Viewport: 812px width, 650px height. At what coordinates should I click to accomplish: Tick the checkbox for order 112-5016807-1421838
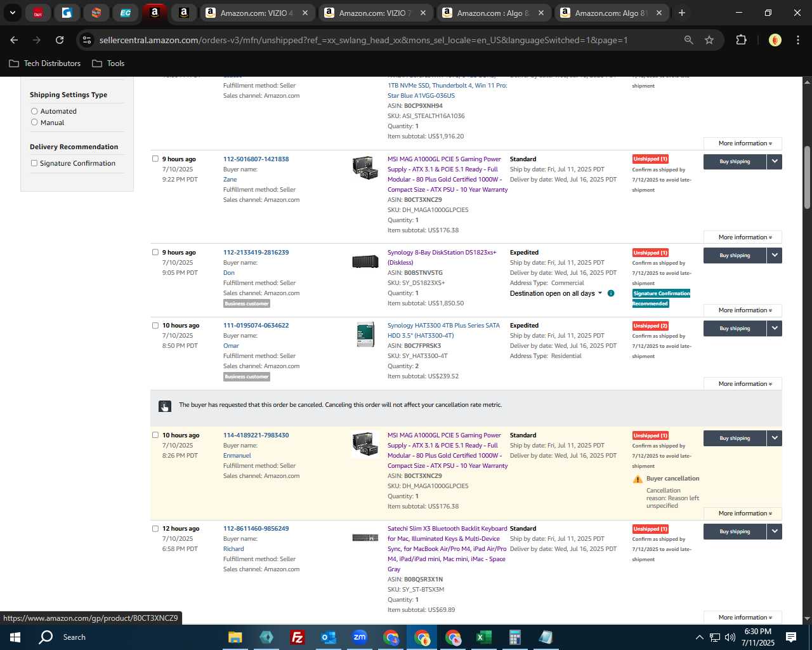pyautogui.click(x=155, y=159)
